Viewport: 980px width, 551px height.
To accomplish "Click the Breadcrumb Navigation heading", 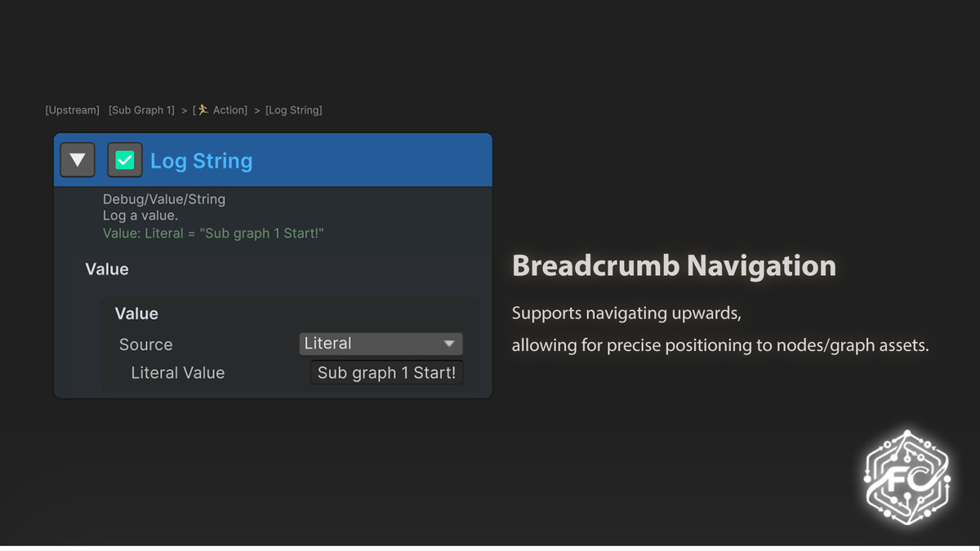I will tap(674, 266).
